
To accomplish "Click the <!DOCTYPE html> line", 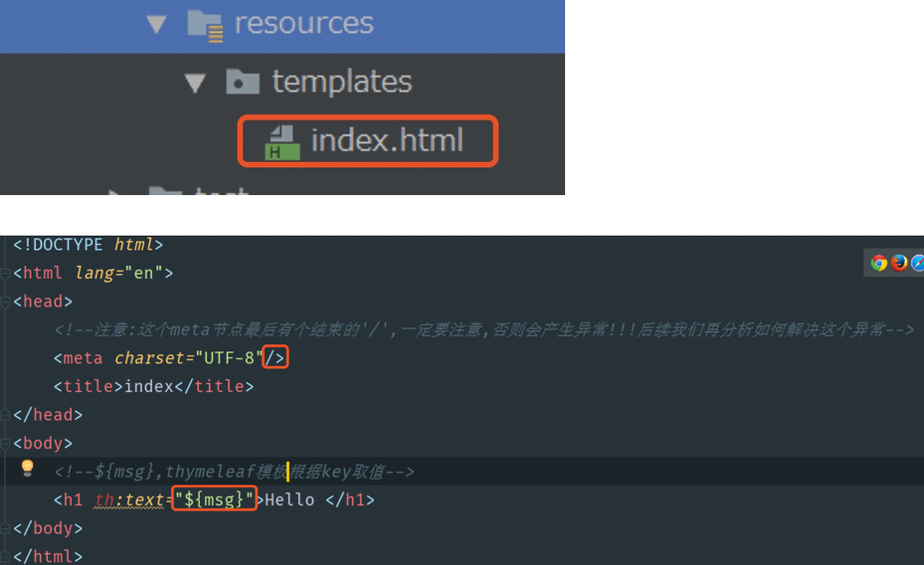I will click(x=87, y=245).
